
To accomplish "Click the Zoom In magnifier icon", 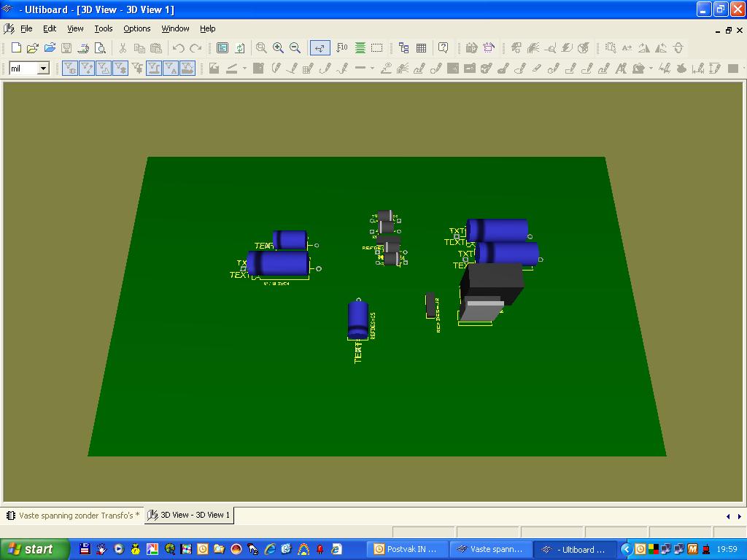I will (x=278, y=48).
